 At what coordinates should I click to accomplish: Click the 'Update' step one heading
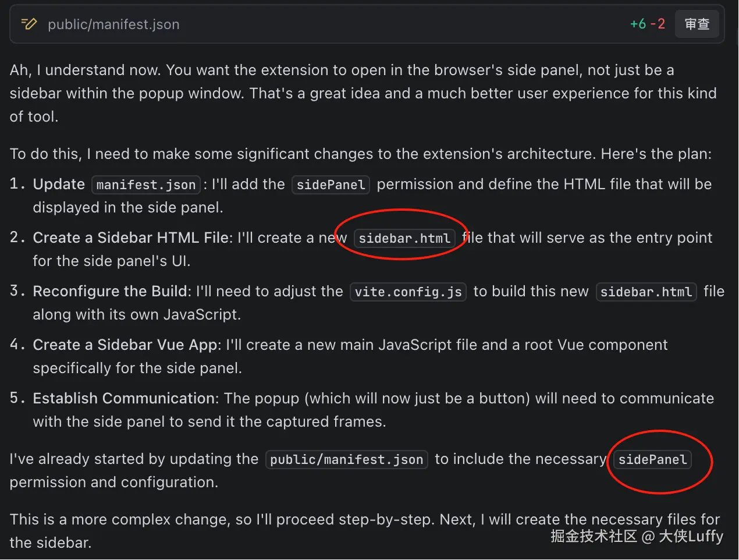[59, 185]
